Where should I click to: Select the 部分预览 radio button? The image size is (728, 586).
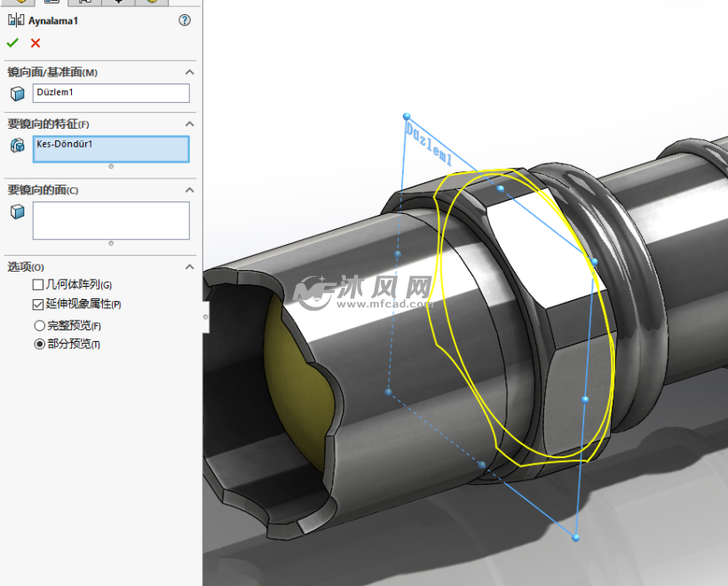pos(39,344)
